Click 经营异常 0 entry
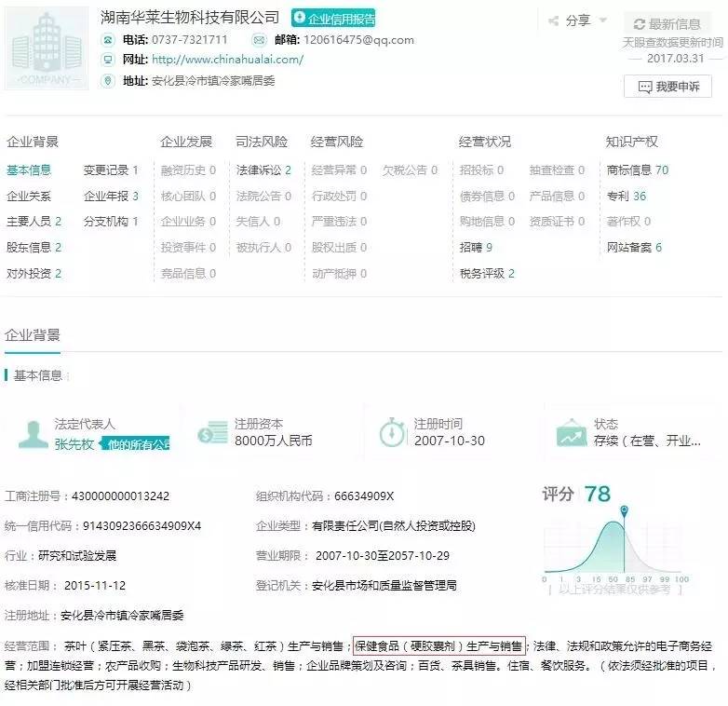 click(x=340, y=170)
